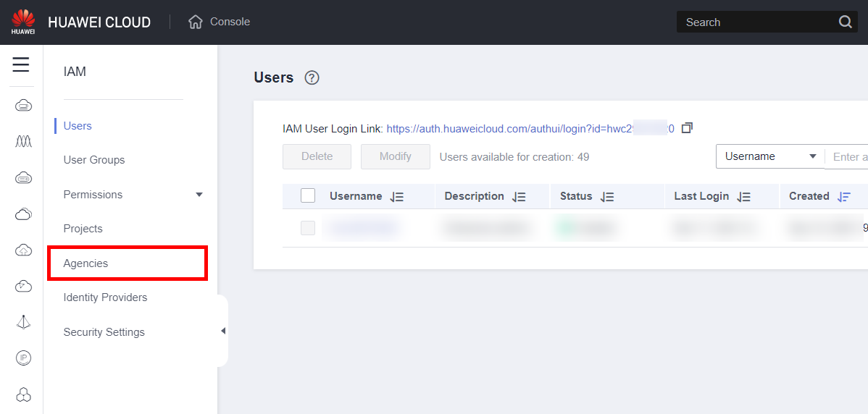Sort table by Description column
This screenshot has height=414, width=868.
tap(519, 197)
